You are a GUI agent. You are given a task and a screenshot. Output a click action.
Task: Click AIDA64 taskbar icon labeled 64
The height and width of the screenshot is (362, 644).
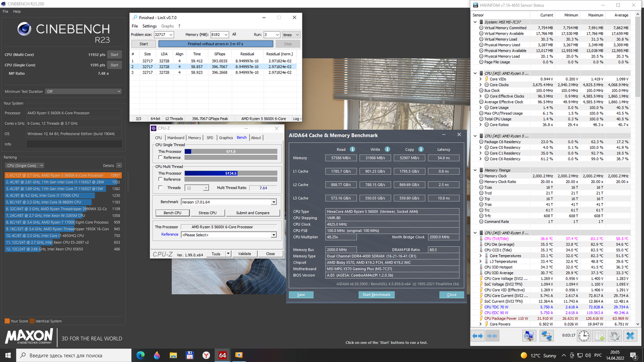tap(222, 355)
